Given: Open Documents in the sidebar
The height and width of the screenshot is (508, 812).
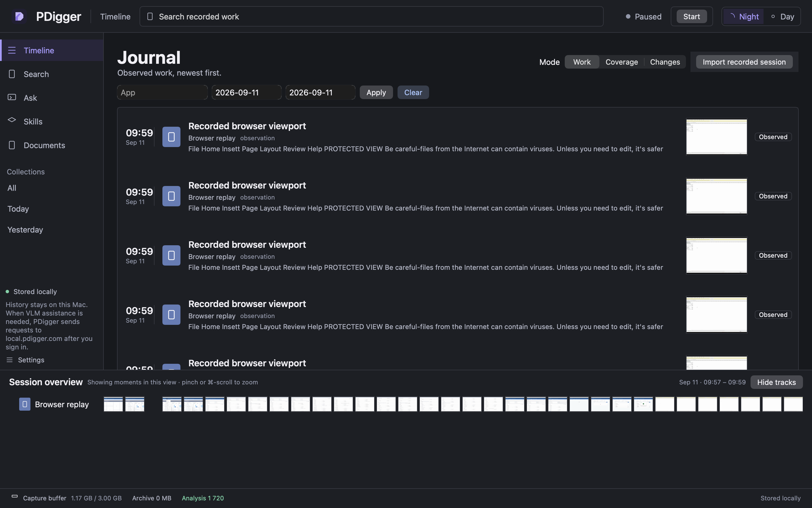Looking at the screenshot, I should [x=52, y=145].
